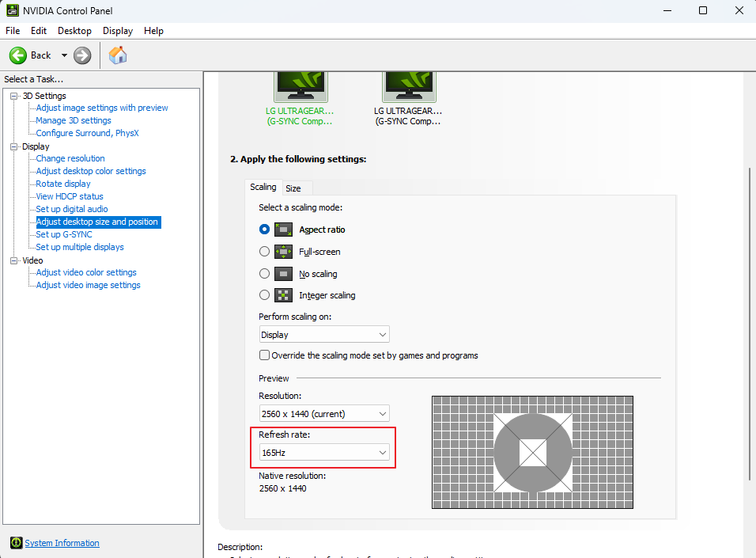Open Adjust image settings with preview

102,108
